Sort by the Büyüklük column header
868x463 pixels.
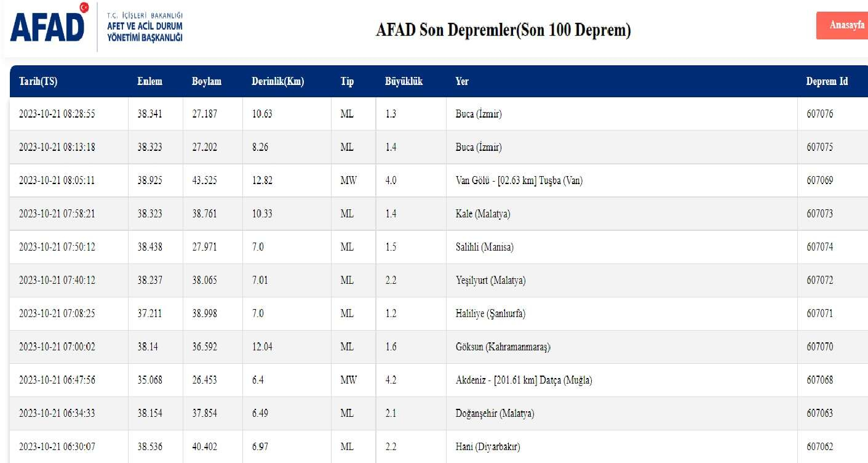(x=403, y=81)
